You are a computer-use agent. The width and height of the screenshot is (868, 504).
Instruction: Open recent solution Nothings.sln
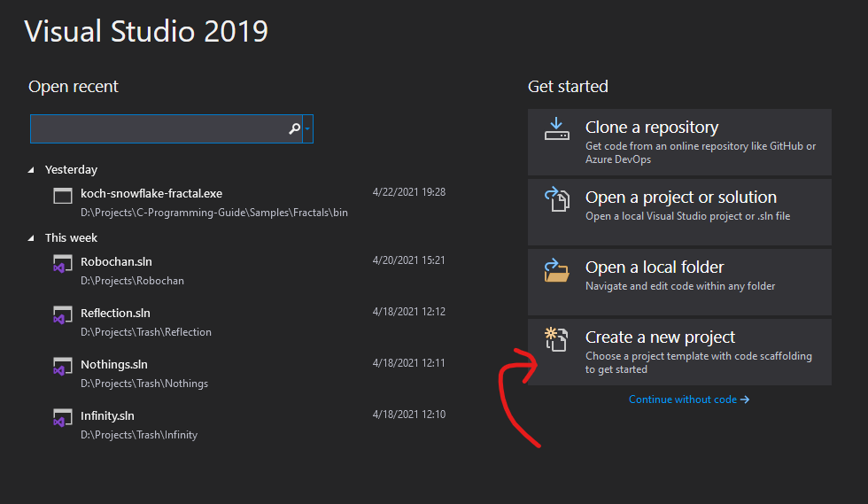[249, 373]
